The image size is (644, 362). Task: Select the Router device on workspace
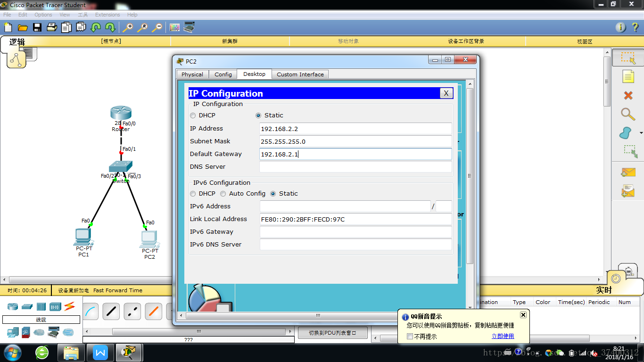click(x=121, y=114)
